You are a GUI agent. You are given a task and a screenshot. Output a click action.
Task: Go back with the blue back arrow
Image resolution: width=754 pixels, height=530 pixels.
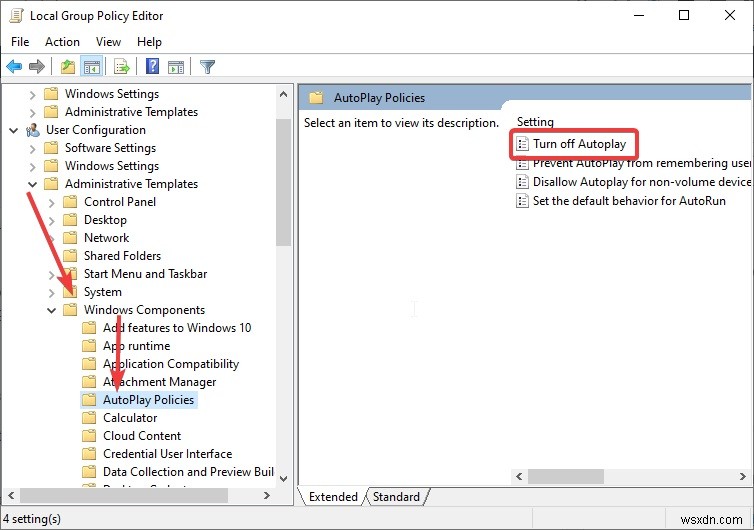pos(14,66)
